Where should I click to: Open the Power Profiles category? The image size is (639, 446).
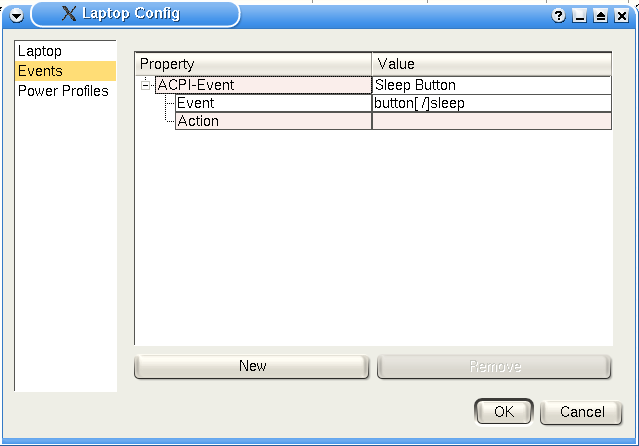tap(65, 91)
